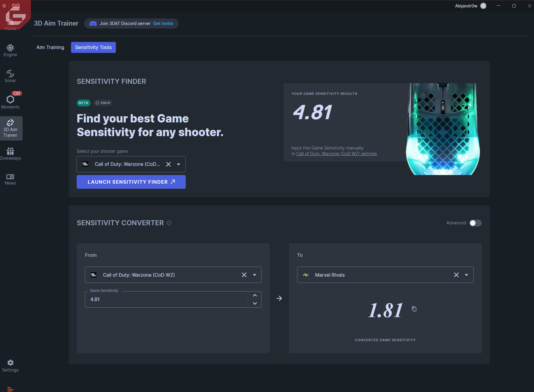
Task: Open the Engine sidebar section
Action: tap(10, 50)
